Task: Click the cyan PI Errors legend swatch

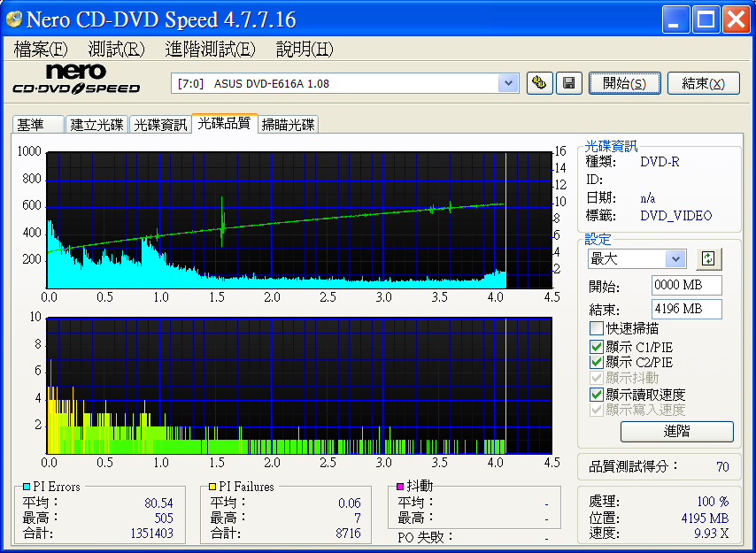Action: coord(27,487)
